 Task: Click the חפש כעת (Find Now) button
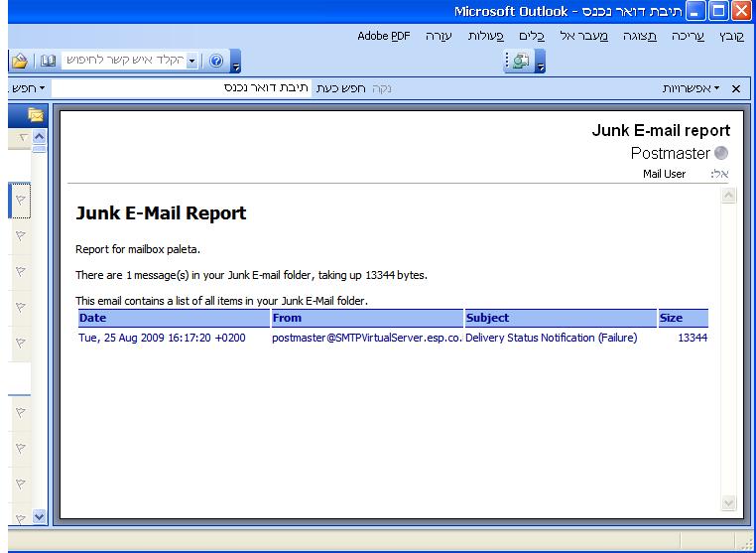pyautogui.click(x=340, y=88)
